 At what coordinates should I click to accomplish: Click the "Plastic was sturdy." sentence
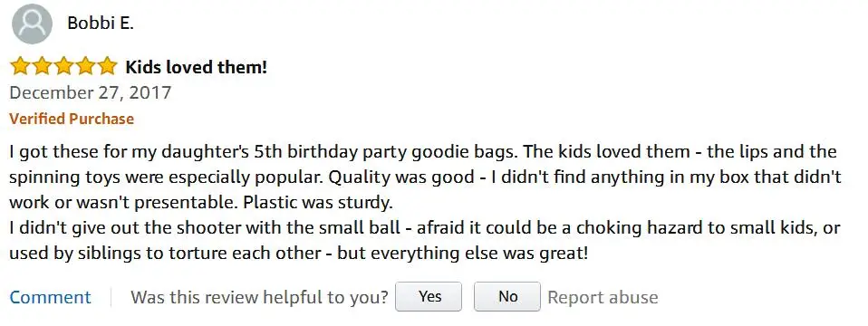pyautogui.click(x=318, y=203)
